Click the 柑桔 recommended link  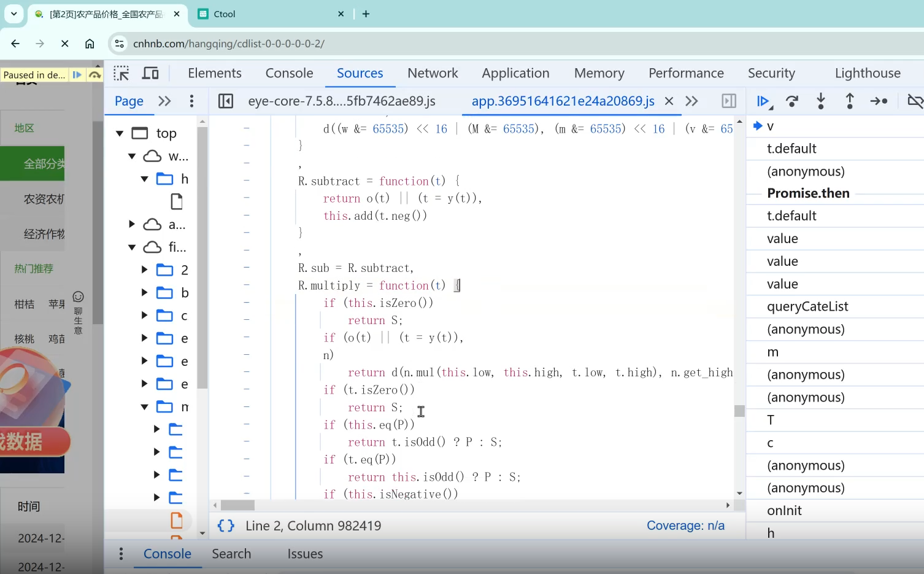point(25,304)
